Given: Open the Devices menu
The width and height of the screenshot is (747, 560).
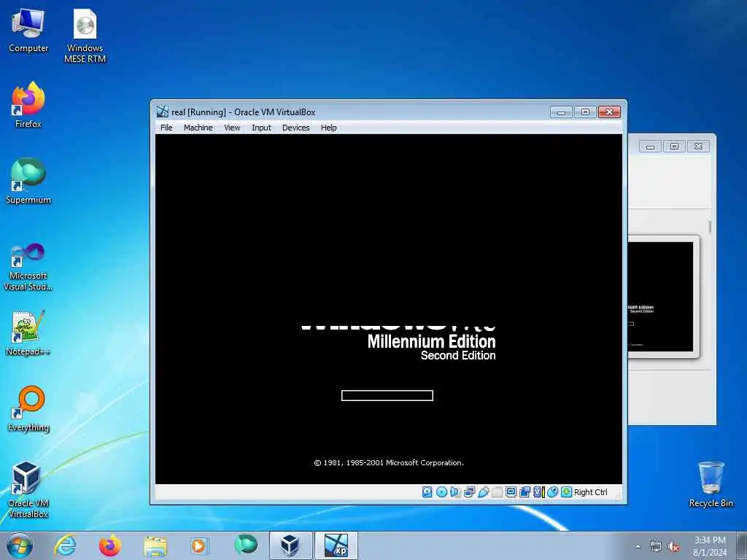Looking at the screenshot, I should (x=296, y=128).
